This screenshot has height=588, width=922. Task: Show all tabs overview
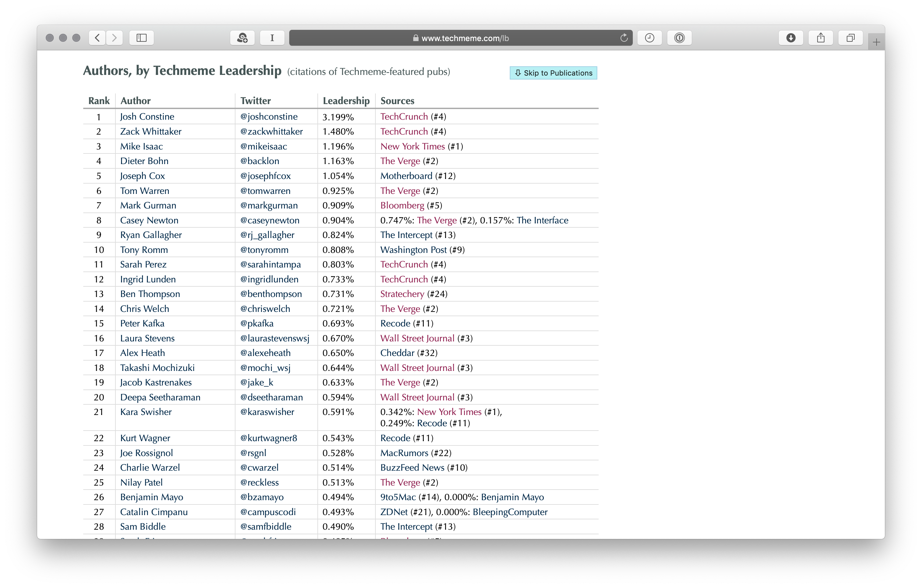tap(850, 38)
